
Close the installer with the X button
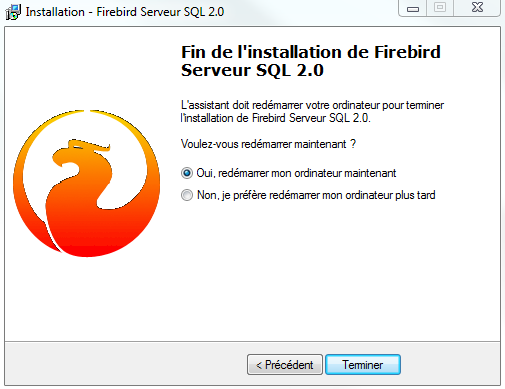click(x=477, y=8)
